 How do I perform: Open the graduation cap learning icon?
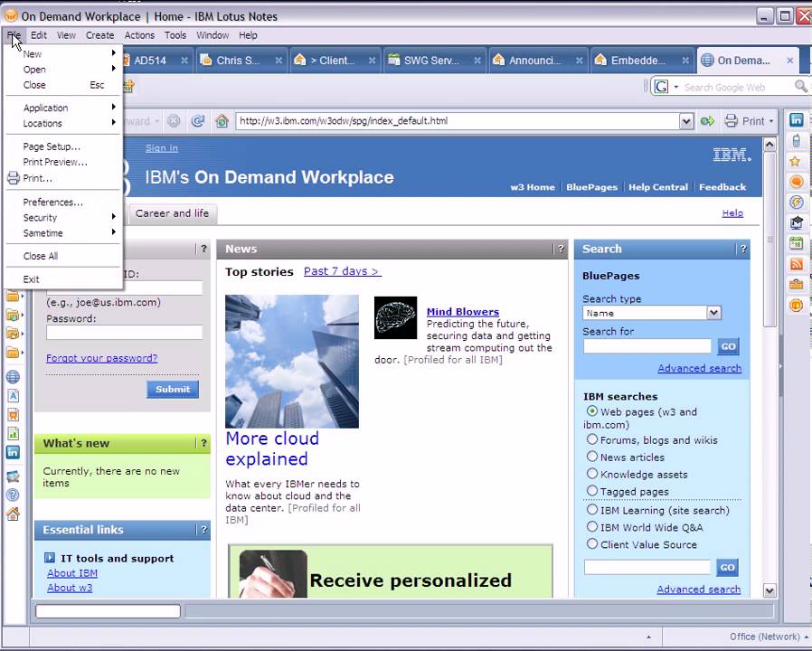796,222
